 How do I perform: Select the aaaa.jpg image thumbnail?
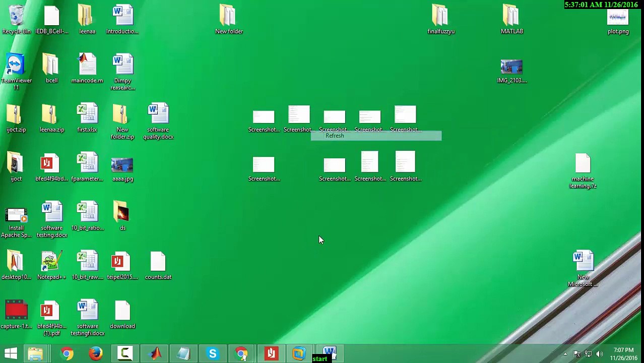coord(122,166)
